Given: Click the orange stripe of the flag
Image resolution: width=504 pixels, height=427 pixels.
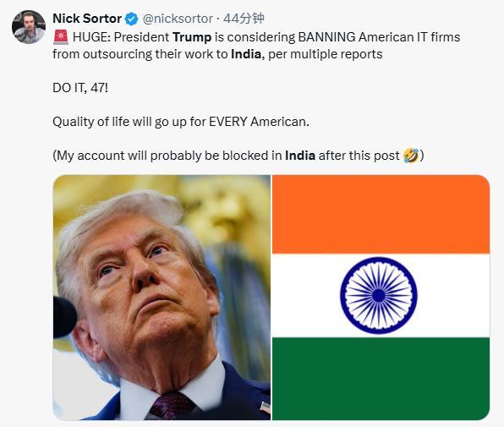Looking at the screenshot, I should [381, 214].
